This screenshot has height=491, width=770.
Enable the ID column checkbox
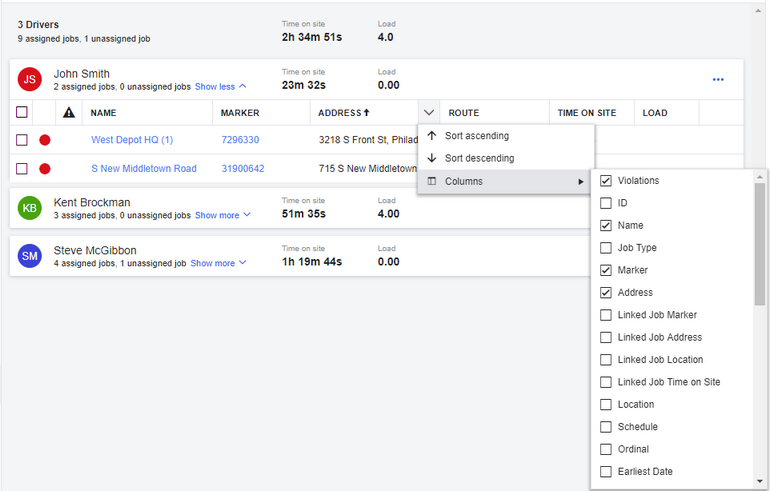click(x=605, y=203)
